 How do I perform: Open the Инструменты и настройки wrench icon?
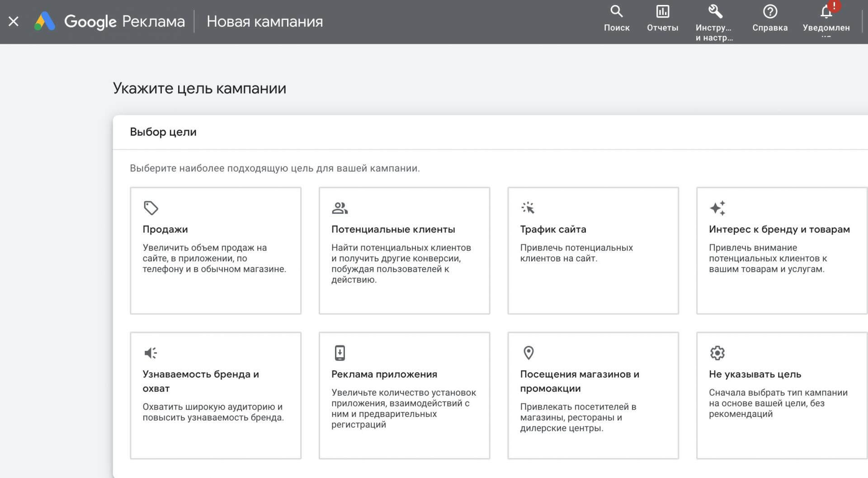(715, 11)
